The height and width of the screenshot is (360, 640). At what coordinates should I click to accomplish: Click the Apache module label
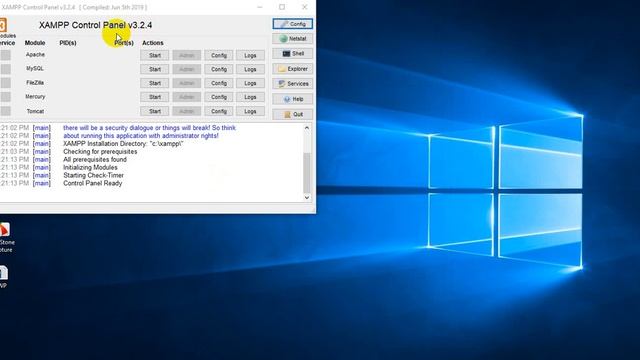pos(35,55)
